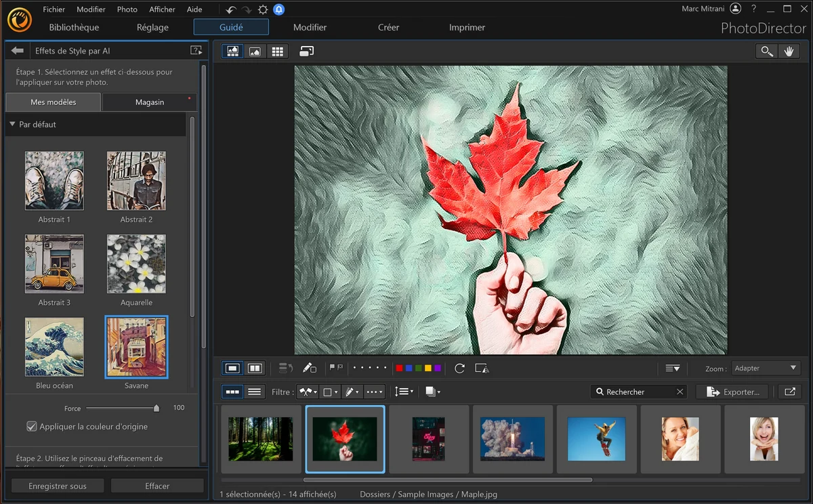This screenshot has height=504, width=813.
Task: Click the Enregistrer sous button
Action: click(58, 486)
